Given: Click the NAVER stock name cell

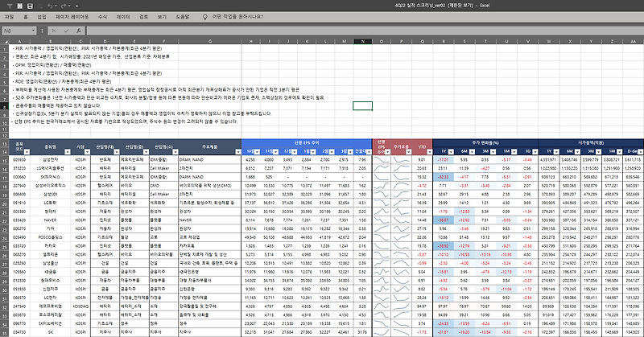Looking at the screenshot, I should click(x=50, y=220).
